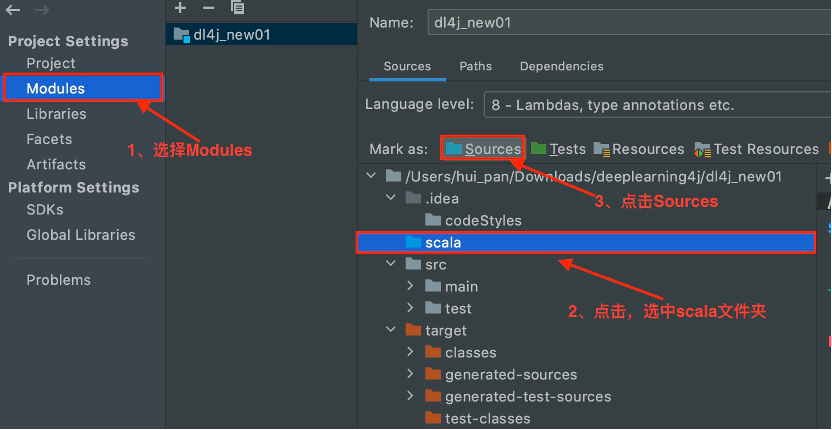Click the forward navigation arrow

(43, 9)
